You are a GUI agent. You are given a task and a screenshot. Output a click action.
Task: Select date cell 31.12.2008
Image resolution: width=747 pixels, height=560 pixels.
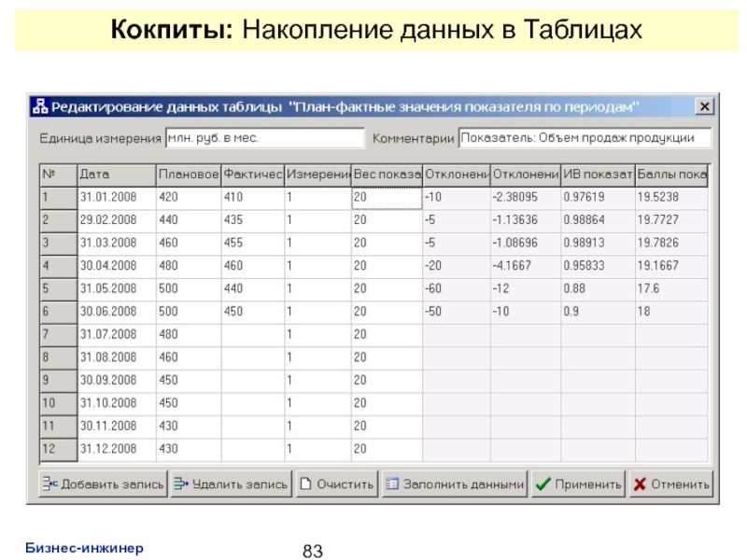[x=117, y=449]
